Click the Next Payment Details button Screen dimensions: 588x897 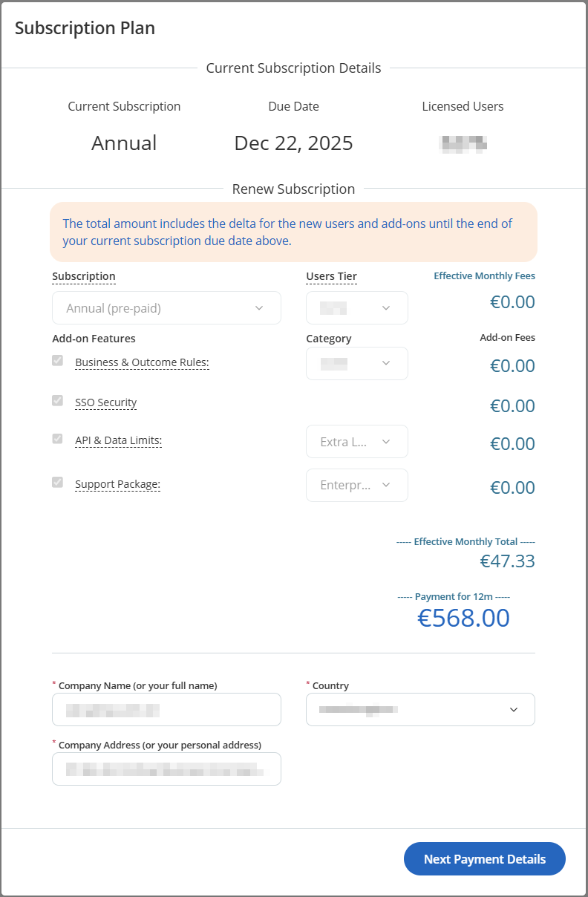484,859
